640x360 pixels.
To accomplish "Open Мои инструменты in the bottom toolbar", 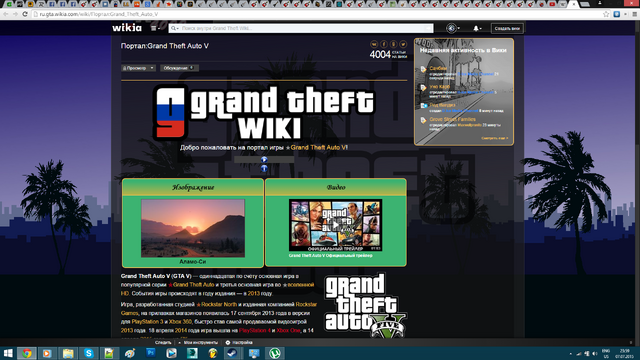I will click(200, 342).
